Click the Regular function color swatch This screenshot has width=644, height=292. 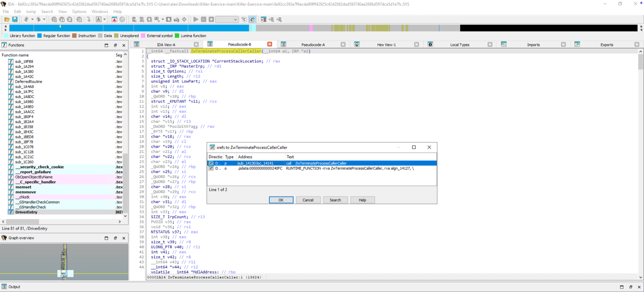point(40,35)
